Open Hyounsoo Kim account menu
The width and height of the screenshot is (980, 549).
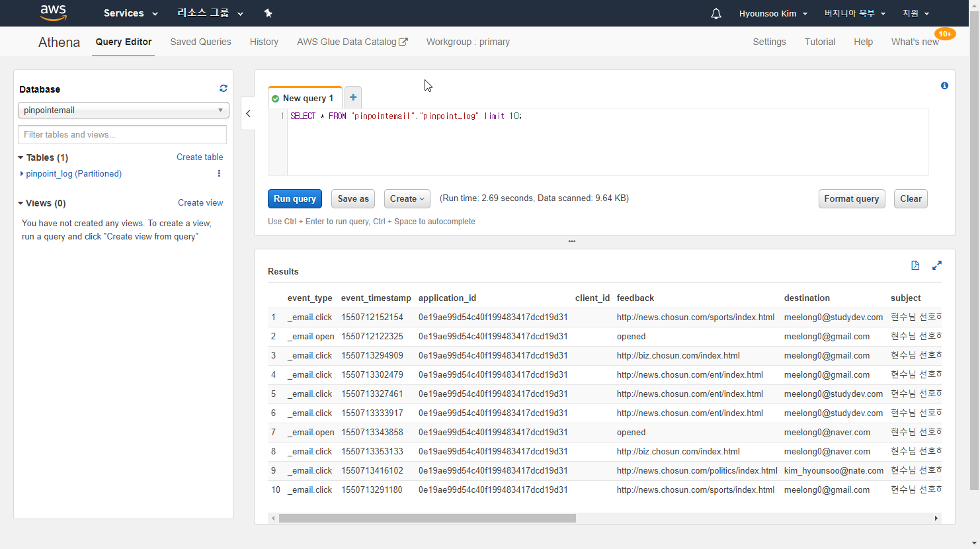(x=773, y=13)
